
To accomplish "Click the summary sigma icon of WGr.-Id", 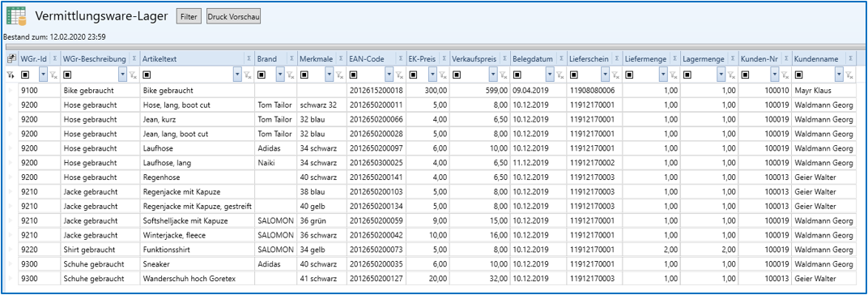I will (55, 59).
